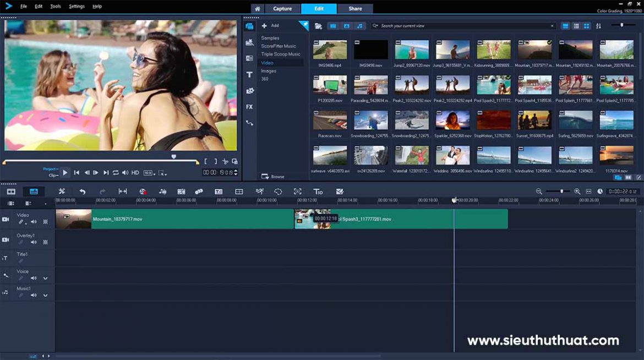Mute the Music1 track
The image size is (644, 360).
pos(34,295)
